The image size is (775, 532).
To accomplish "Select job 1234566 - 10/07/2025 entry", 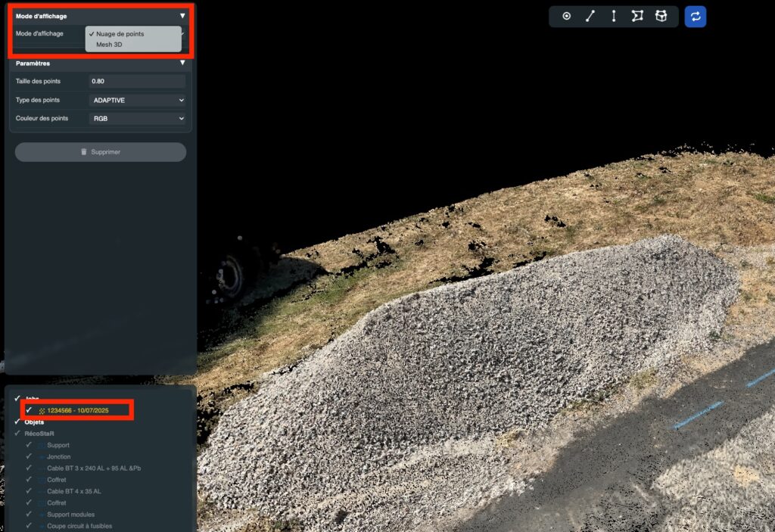I will coord(78,410).
